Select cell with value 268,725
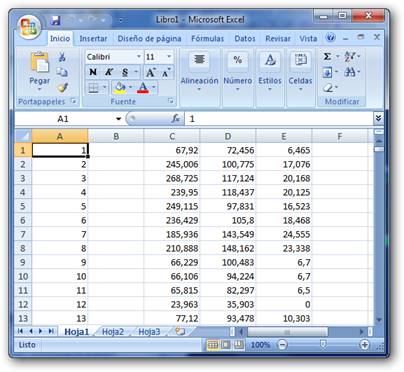The width and height of the screenshot is (404, 372). point(172,178)
